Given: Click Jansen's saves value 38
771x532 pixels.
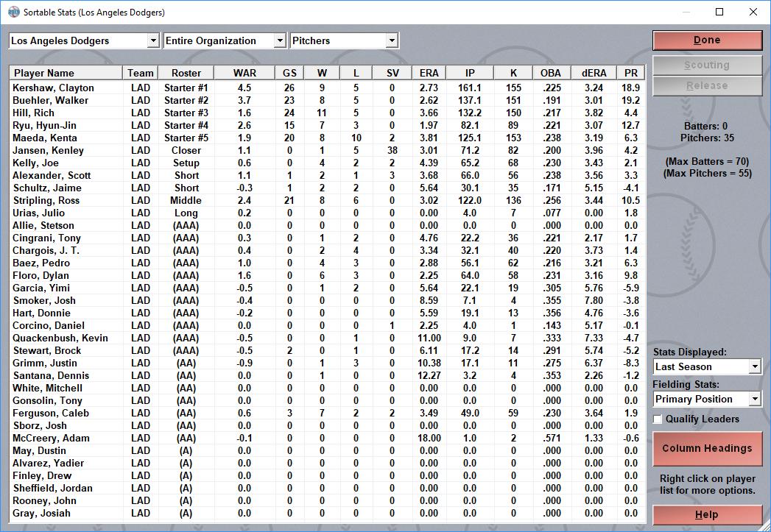Looking at the screenshot, I should 392,150.
